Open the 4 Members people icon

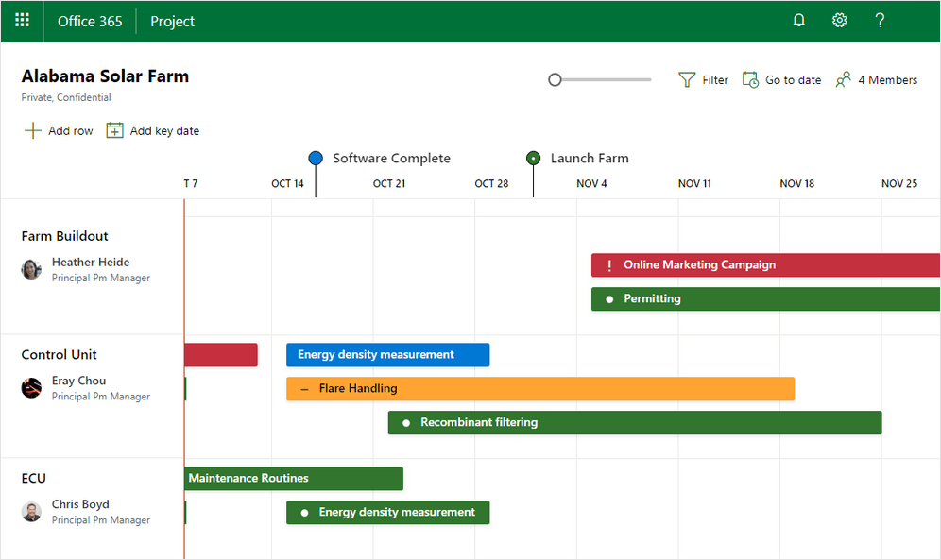click(x=844, y=79)
